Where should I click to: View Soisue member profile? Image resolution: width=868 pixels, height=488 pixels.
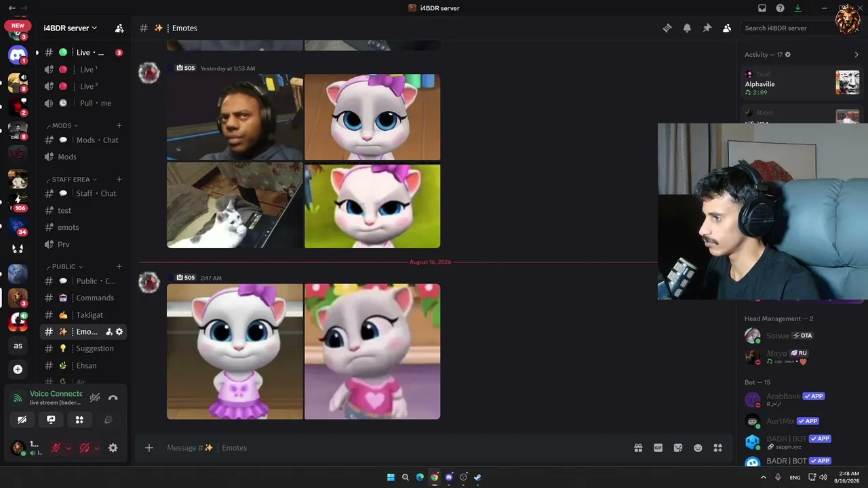pos(802,335)
